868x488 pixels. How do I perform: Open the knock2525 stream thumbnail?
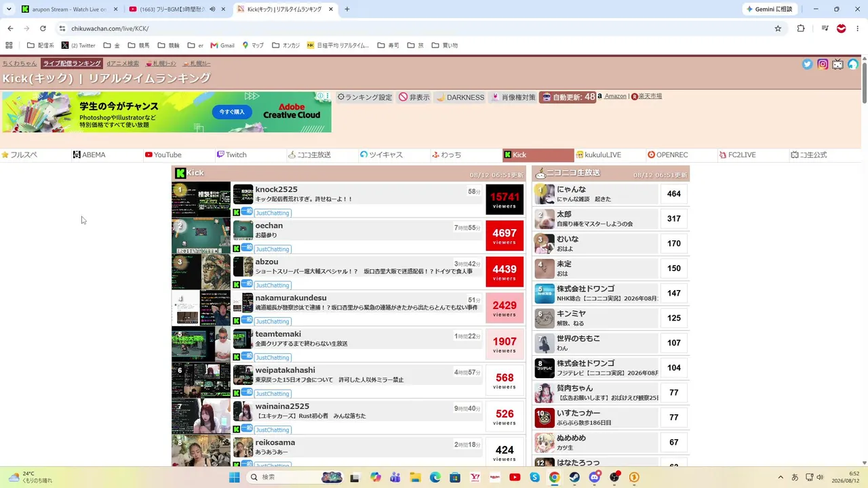[201, 199]
